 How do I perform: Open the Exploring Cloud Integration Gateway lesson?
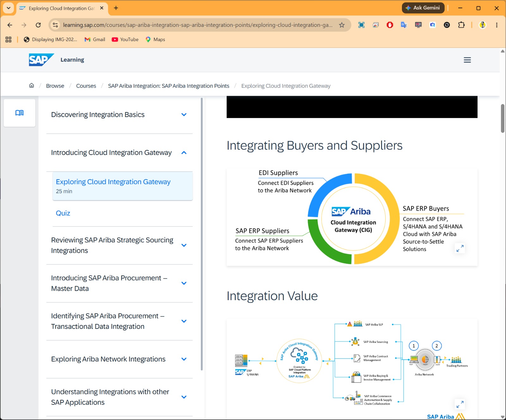pos(123,186)
